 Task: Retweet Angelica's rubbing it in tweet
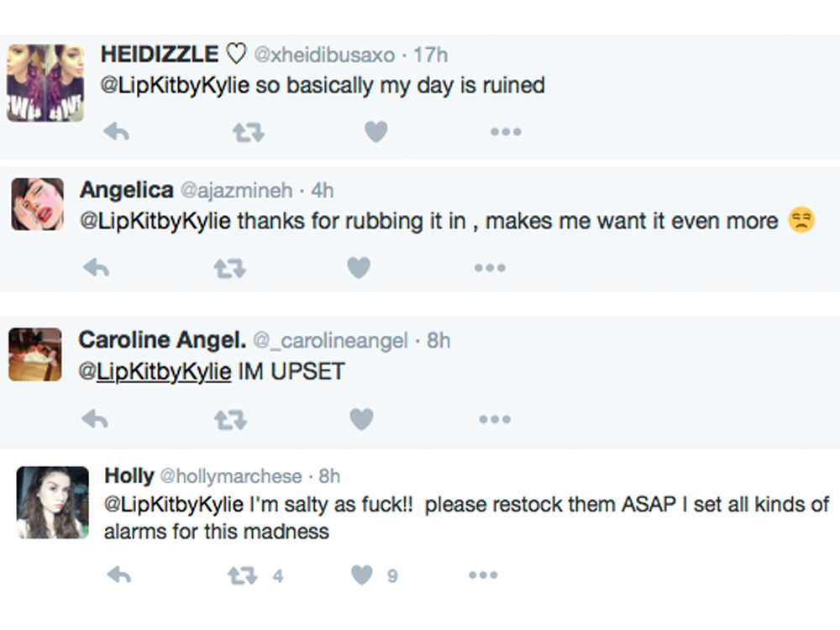click(228, 268)
